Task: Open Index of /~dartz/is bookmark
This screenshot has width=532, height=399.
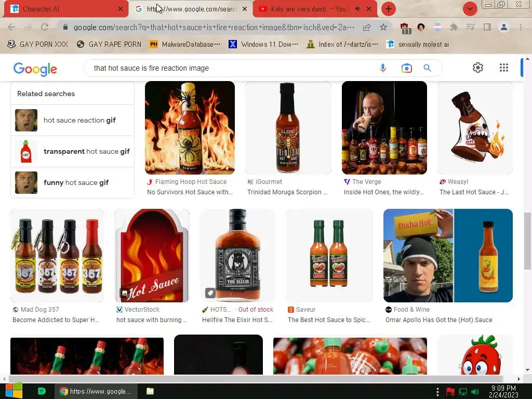Action: 342,45
